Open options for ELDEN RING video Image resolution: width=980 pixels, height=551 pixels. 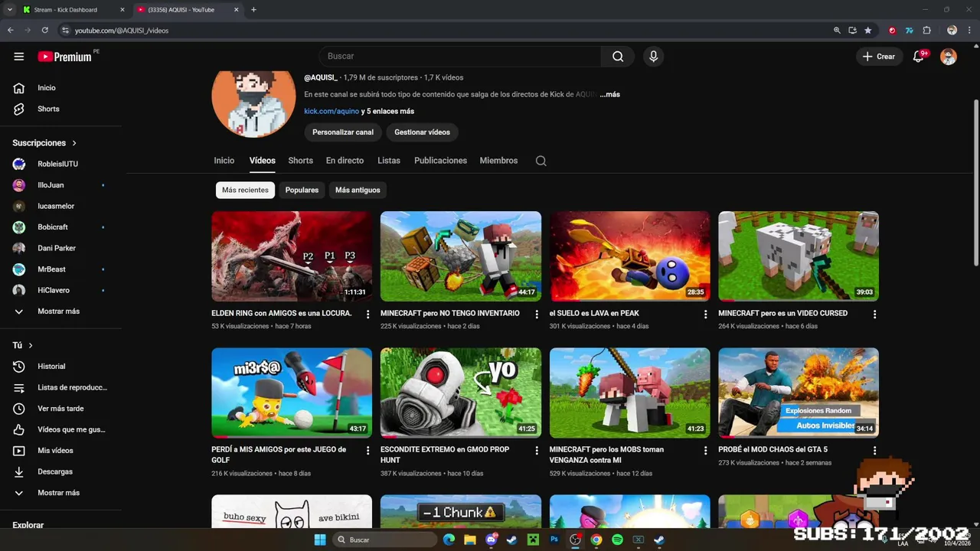(x=367, y=315)
